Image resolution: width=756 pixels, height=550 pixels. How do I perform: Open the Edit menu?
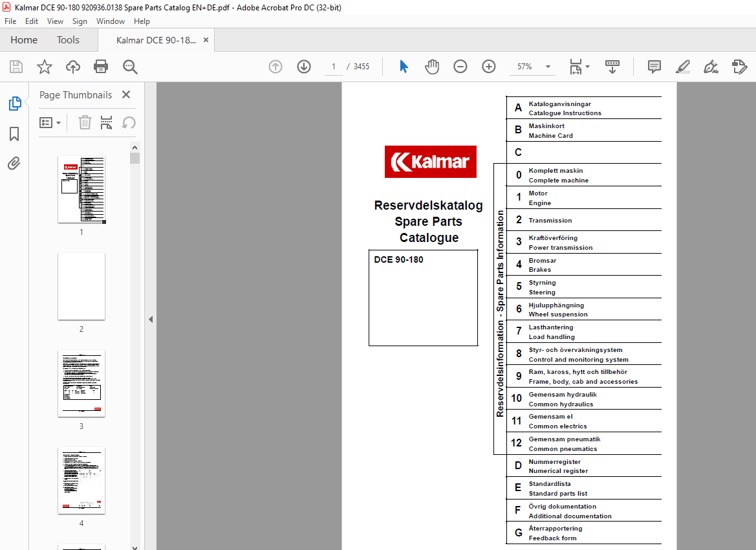point(31,21)
